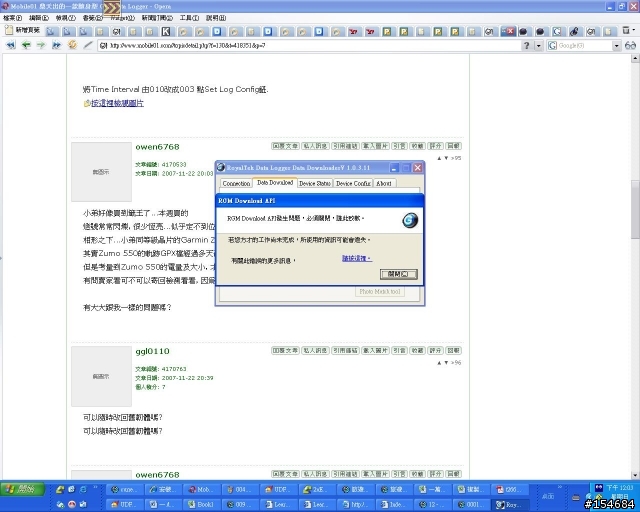Click the error details link in dialog
Viewport: 640px width, 512px height.
(x=357, y=258)
